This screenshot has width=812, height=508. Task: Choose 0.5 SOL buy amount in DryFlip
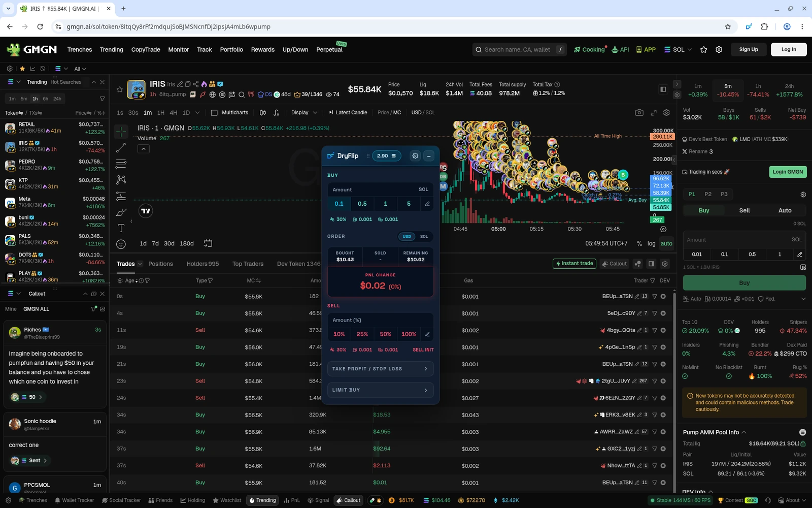pos(362,204)
